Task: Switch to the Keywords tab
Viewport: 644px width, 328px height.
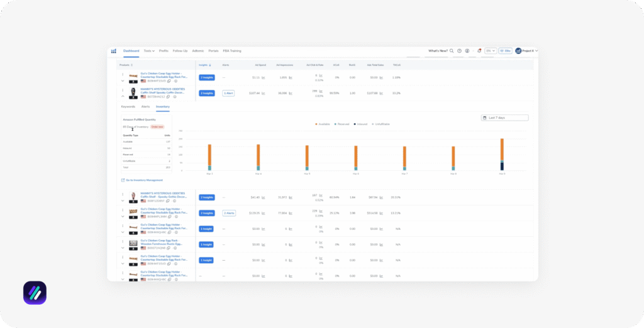Action: click(128, 107)
